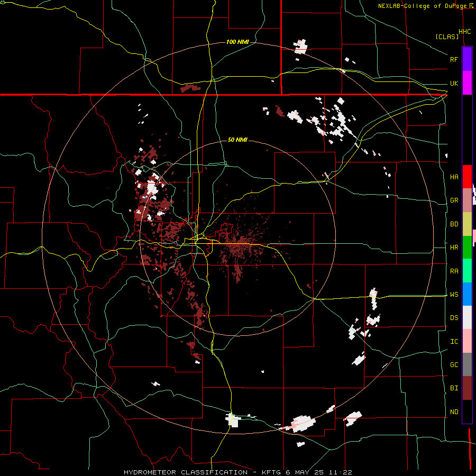This screenshot has width=476, height=476.
Task: Click the 'HA' legend label
Action: [454, 177]
